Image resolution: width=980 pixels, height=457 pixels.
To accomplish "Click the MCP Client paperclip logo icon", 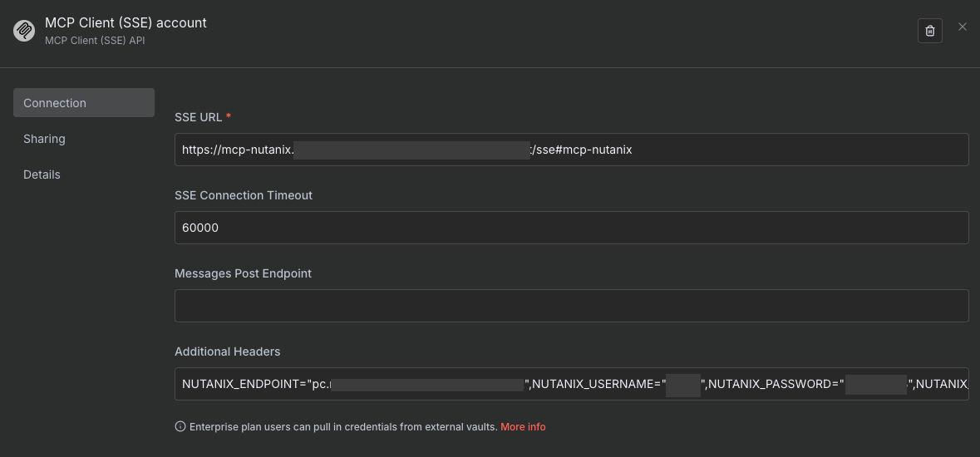I will click(24, 31).
